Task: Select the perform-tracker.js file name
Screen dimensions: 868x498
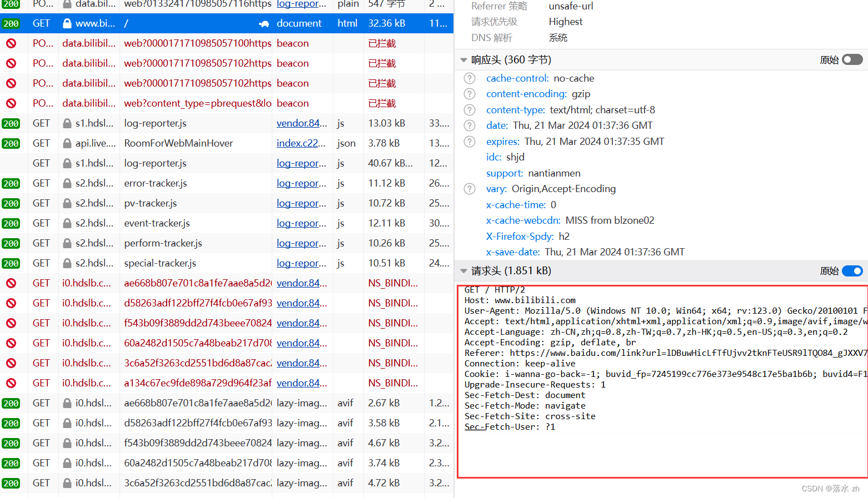Action: point(163,243)
